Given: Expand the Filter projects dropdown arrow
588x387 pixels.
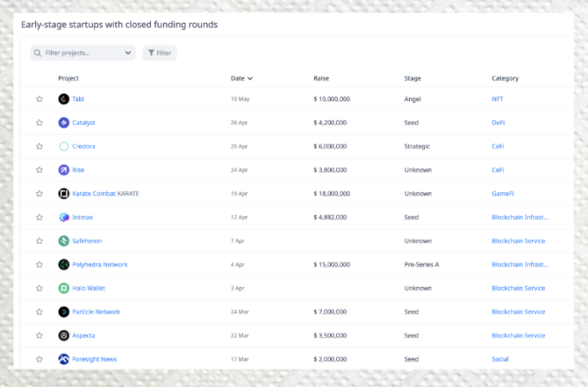Looking at the screenshot, I should tap(128, 53).
